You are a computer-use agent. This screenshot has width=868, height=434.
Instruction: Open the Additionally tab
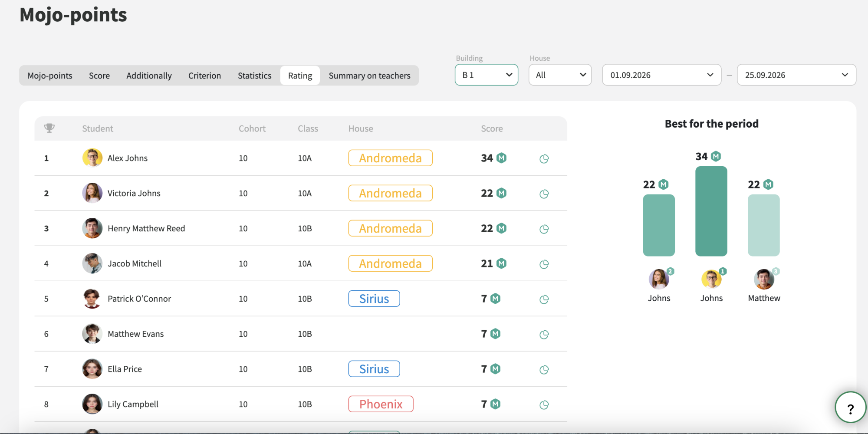click(149, 76)
